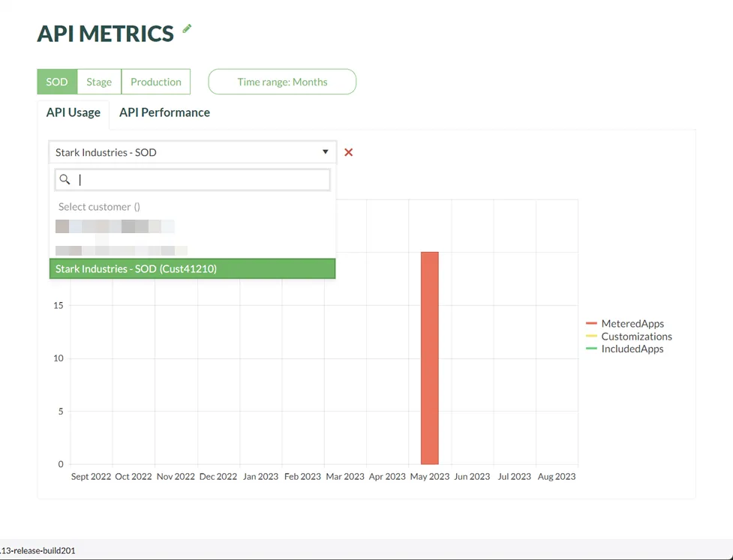This screenshot has width=733, height=560.
Task: Click the May 2023 red bar
Action: (x=429, y=358)
